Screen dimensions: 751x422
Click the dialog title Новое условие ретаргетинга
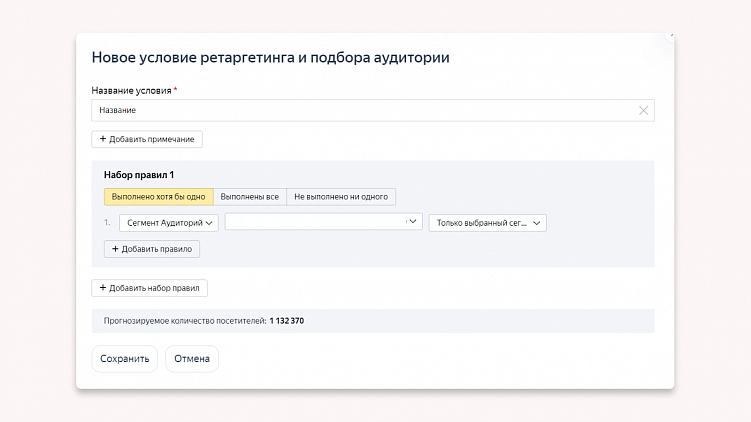(271, 57)
